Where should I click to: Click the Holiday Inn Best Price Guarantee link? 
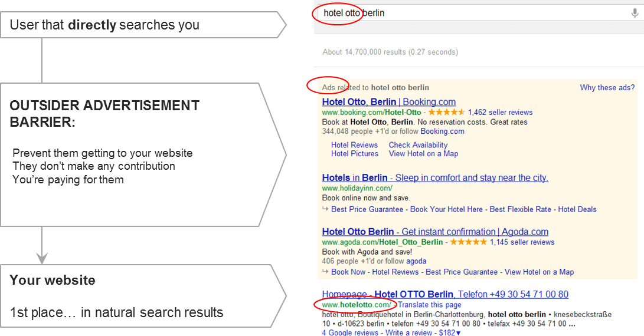(x=367, y=209)
